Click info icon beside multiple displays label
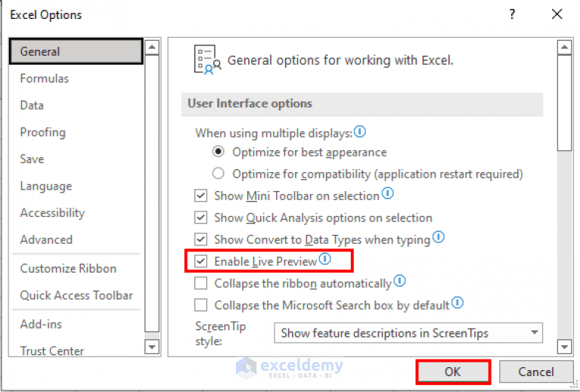 coord(360,132)
